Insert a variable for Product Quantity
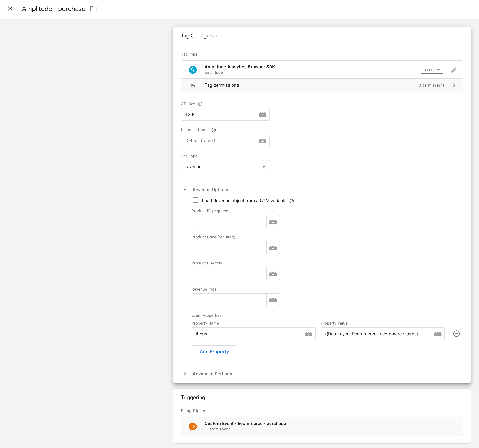The image size is (479, 448). click(x=273, y=274)
